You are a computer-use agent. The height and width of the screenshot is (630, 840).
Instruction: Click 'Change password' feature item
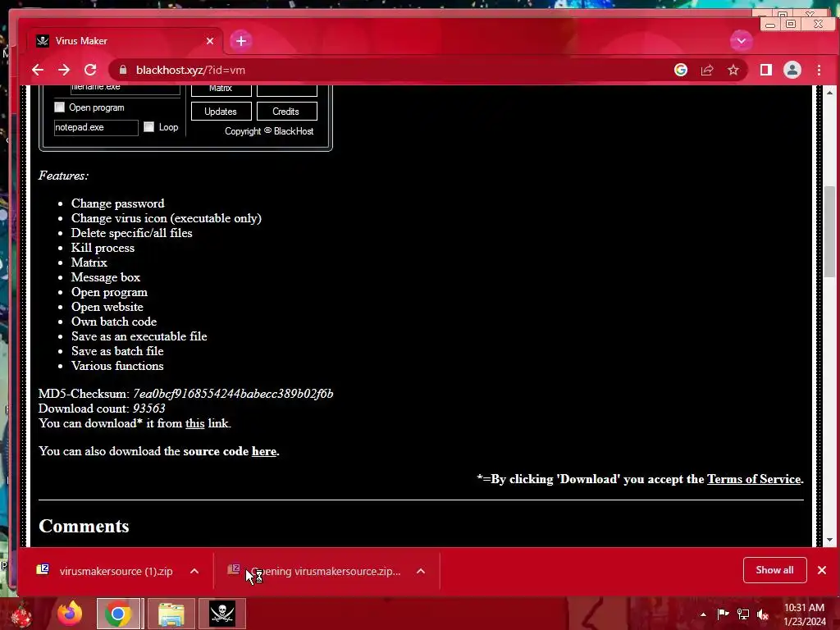click(x=118, y=203)
